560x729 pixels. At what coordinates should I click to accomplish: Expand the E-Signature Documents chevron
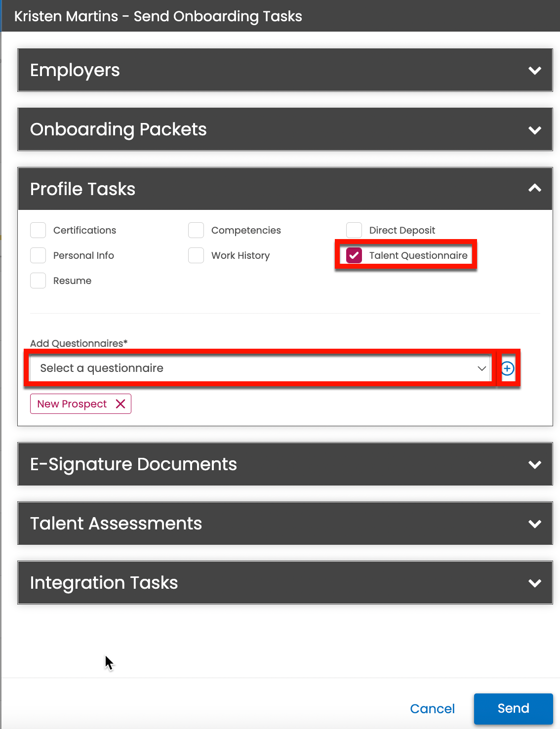(535, 464)
